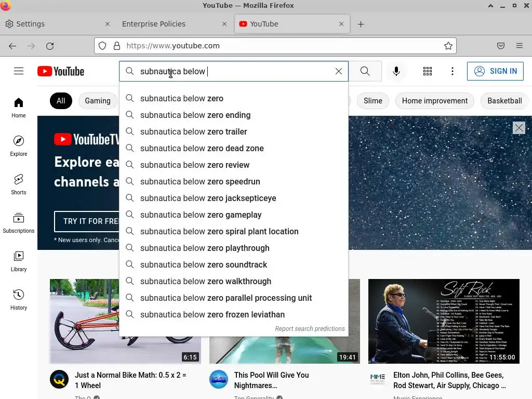Open the pool video thumbnail lasting 19:41

(284, 350)
